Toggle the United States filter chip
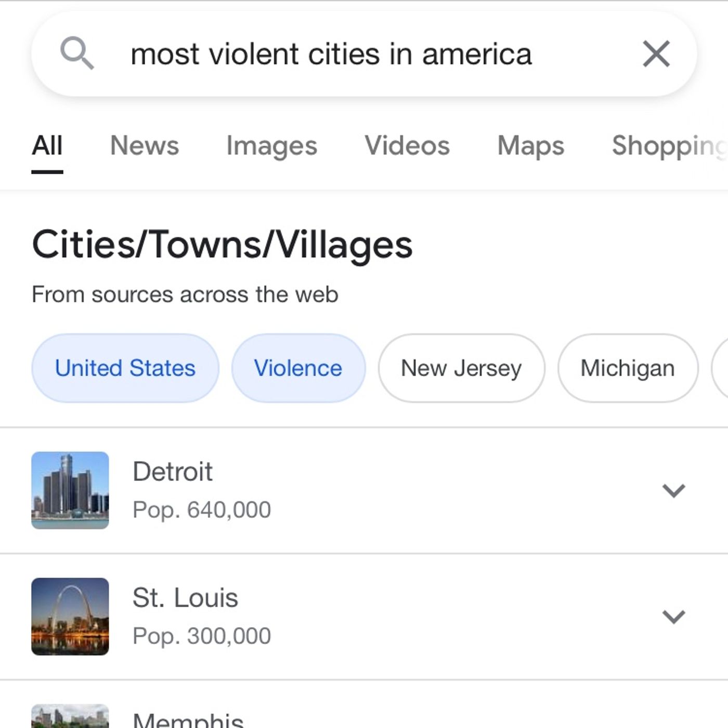This screenshot has height=728, width=728. [125, 368]
